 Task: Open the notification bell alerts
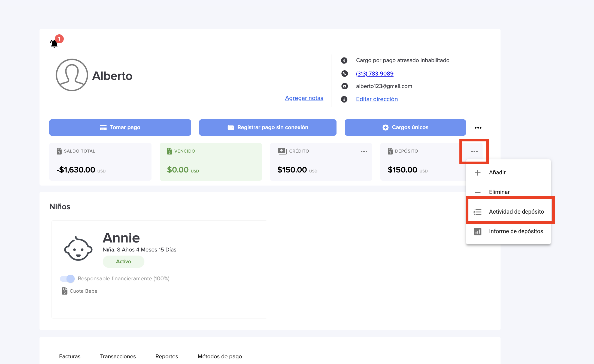pos(54,43)
